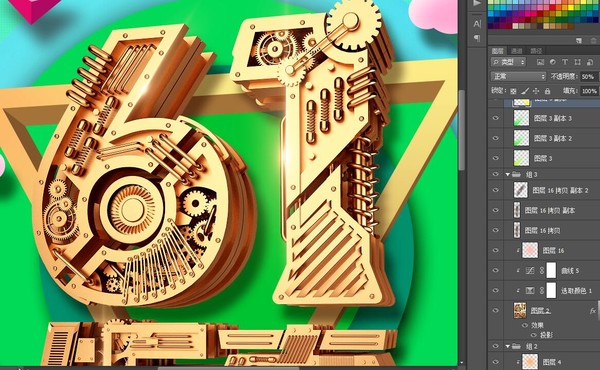The width and height of the screenshot is (600, 370).
Task: Filter layers by adjustment layer icon
Action: pos(553,62)
